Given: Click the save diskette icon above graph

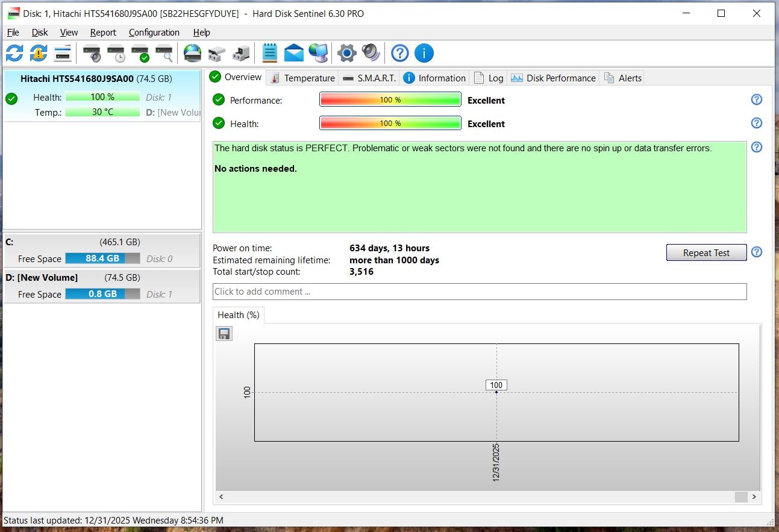Looking at the screenshot, I should pos(224,334).
